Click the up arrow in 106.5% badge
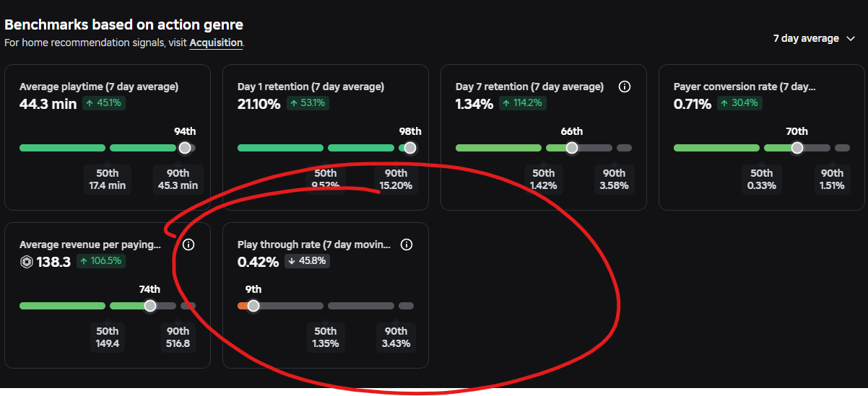The height and width of the screenshot is (396, 868). click(84, 261)
